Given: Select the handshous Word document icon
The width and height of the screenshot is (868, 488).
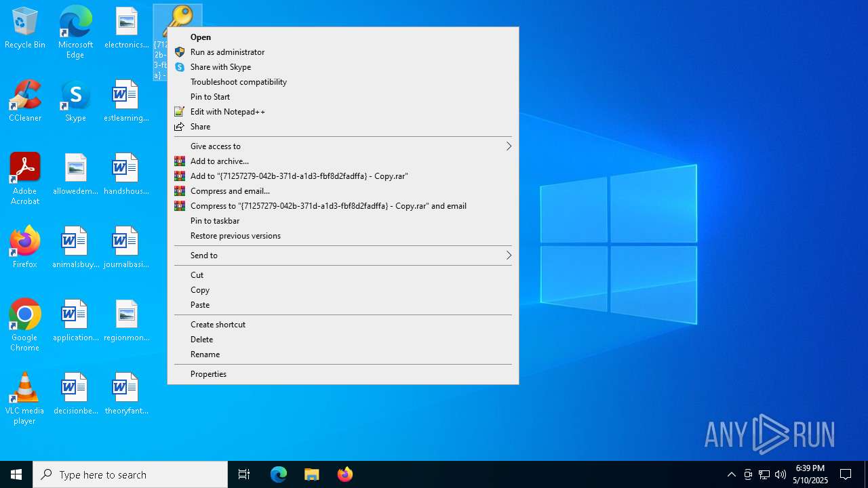Looking at the screenshot, I should [126, 175].
